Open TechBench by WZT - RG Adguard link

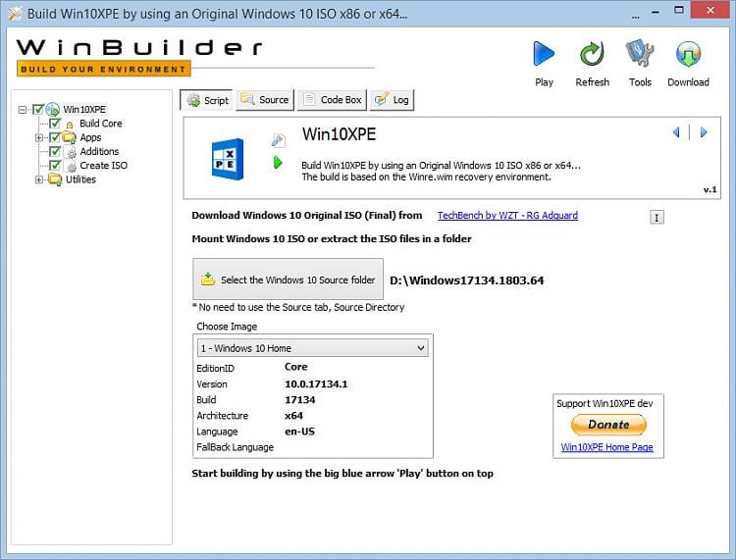pyautogui.click(x=507, y=216)
